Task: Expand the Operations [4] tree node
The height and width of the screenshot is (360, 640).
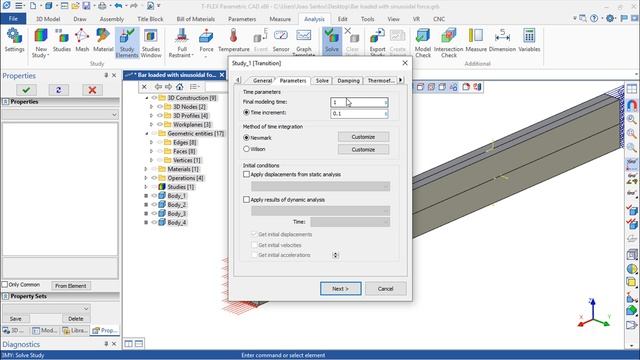Action: coord(146,178)
